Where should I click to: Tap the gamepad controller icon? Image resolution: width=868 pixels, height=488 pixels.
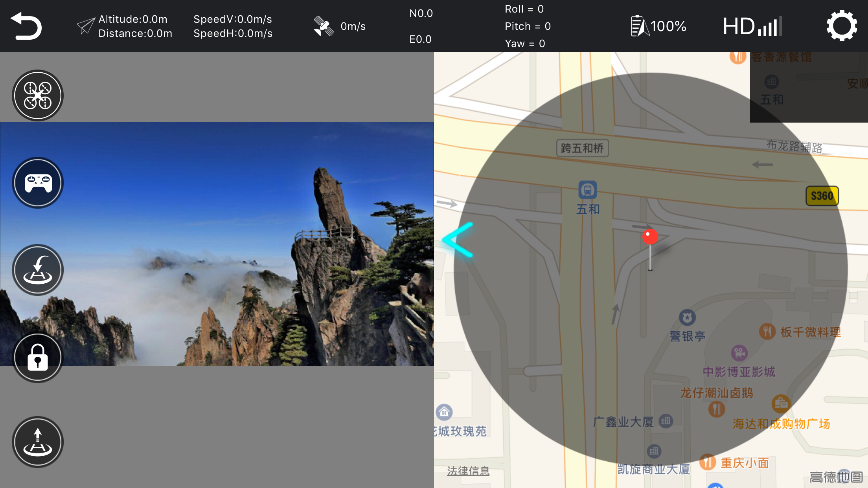[x=38, y=183]
